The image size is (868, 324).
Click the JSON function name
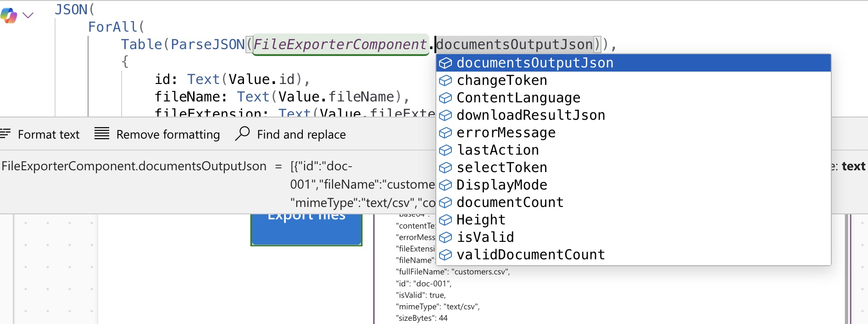click(x=71, y=10)
